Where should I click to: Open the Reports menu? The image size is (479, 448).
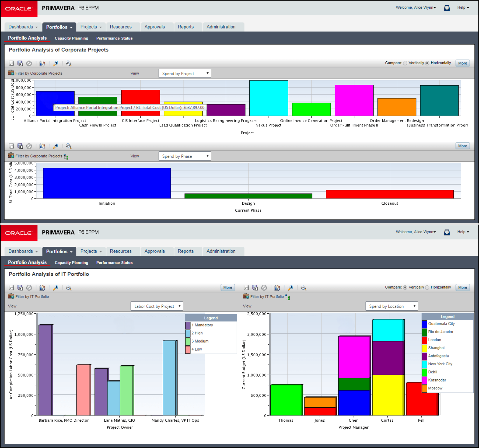point(186,27)
